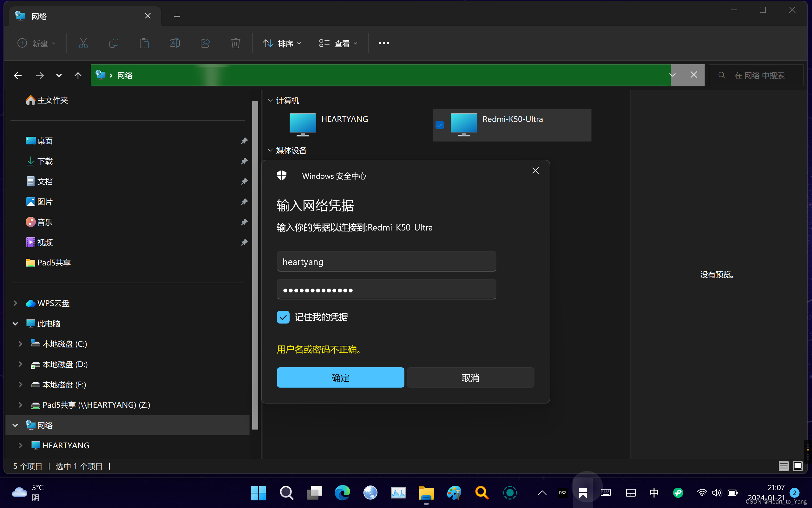Open Pad5共享 folder in sidebar
Image resolution: width=812 pixels, height=508 pixels.
(x=48, y=263)
